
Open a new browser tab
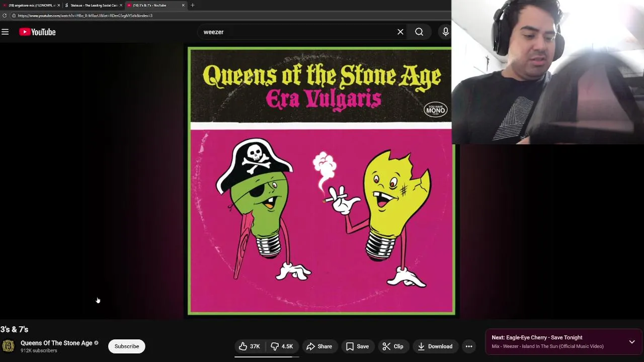(x=192, y=5)
